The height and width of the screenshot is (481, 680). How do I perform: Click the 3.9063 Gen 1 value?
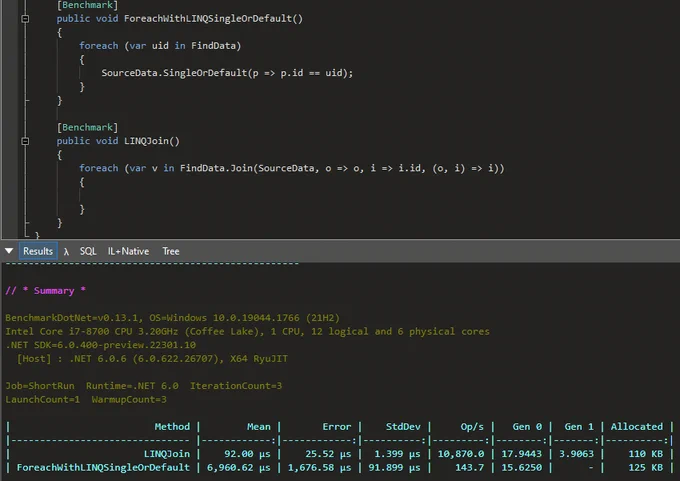coord(576,454)
